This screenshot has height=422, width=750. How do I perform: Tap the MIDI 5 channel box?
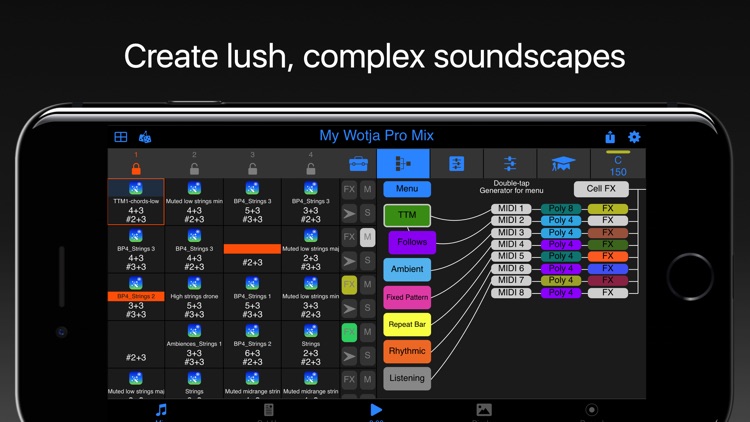pyautogui.click(x=511, y=256)
